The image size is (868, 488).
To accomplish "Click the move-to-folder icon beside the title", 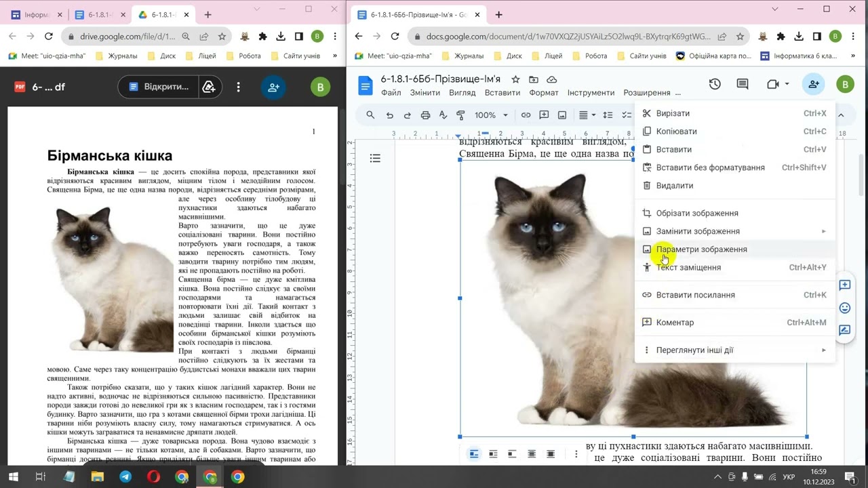I will tap(534, 79).
